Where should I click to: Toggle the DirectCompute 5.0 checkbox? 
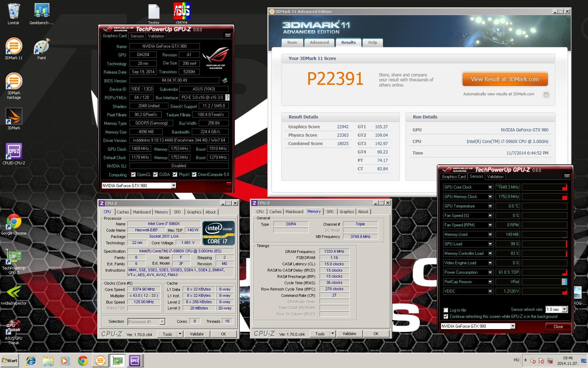(194, 175)
